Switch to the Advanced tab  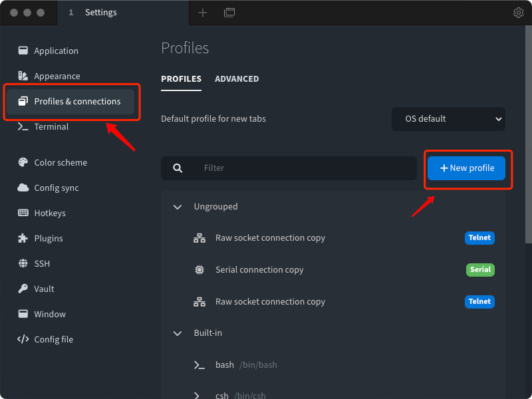[x=237, y=78]
